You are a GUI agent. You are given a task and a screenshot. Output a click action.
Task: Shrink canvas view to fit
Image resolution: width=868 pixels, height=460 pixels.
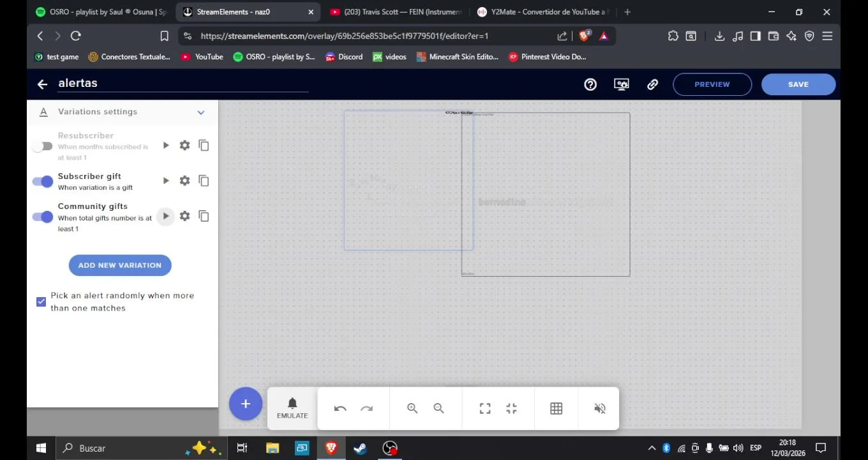click(x=511, y=408)
